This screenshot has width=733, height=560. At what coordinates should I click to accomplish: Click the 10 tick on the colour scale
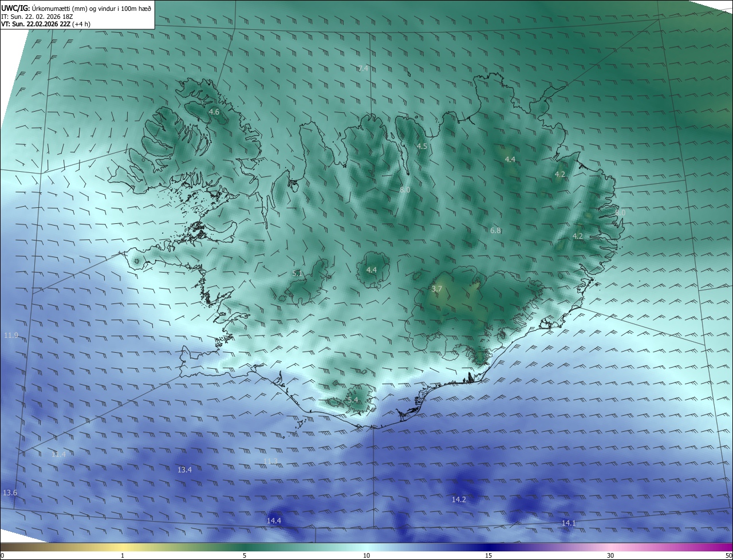point(366,555)
